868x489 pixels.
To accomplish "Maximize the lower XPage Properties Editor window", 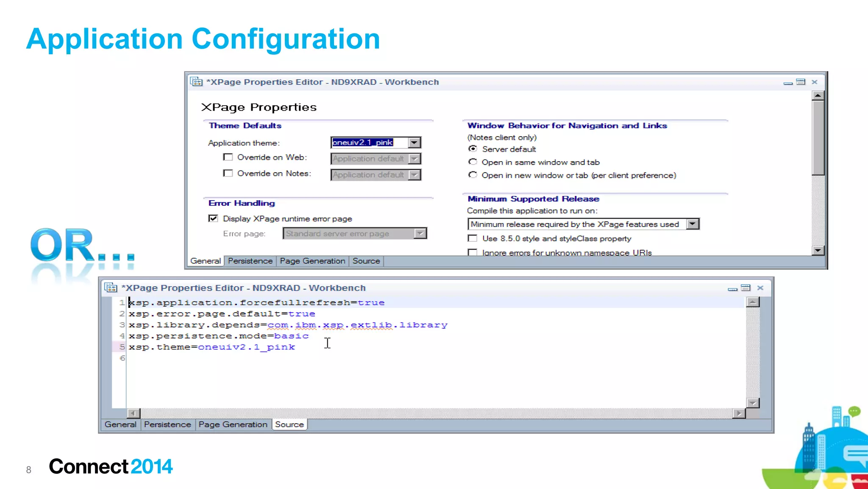I will coord(746,288).
